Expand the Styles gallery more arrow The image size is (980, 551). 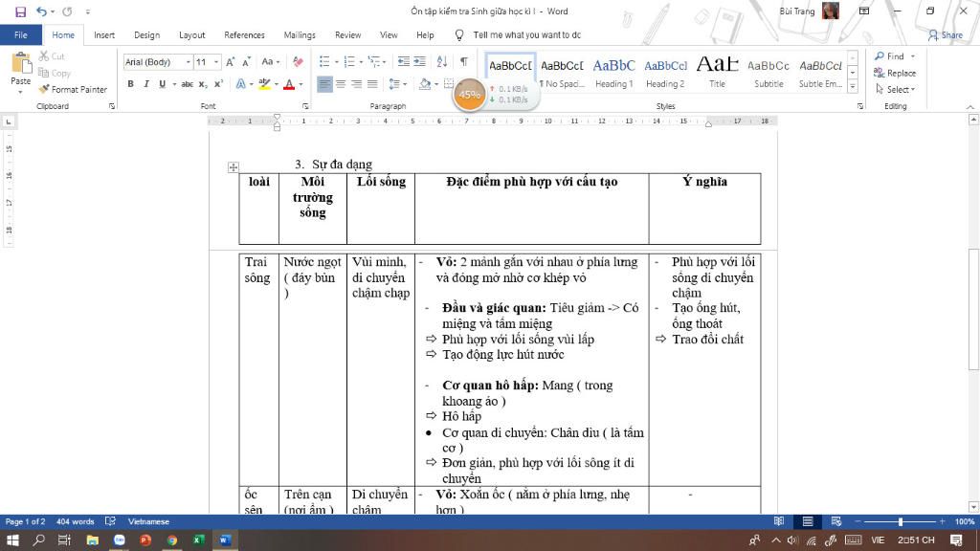853,87
